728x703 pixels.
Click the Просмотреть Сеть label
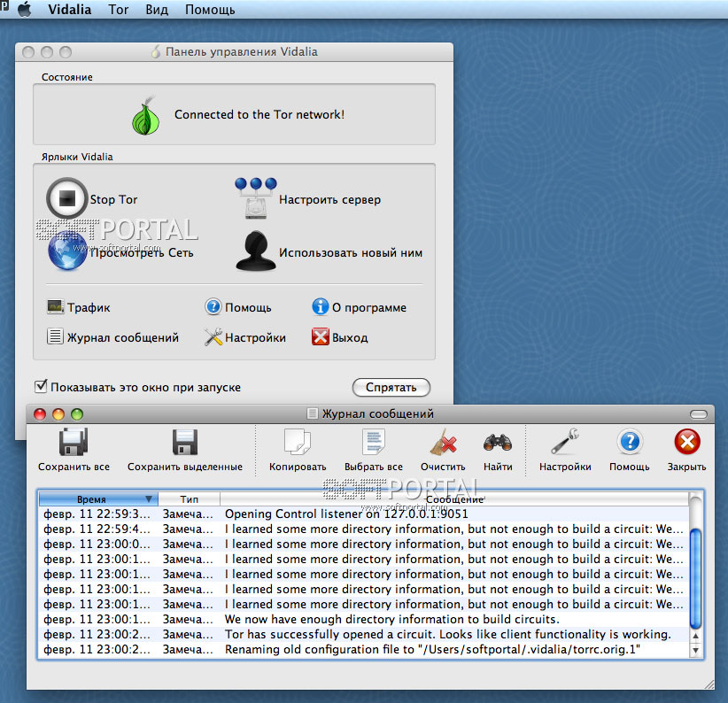point(142,252)
